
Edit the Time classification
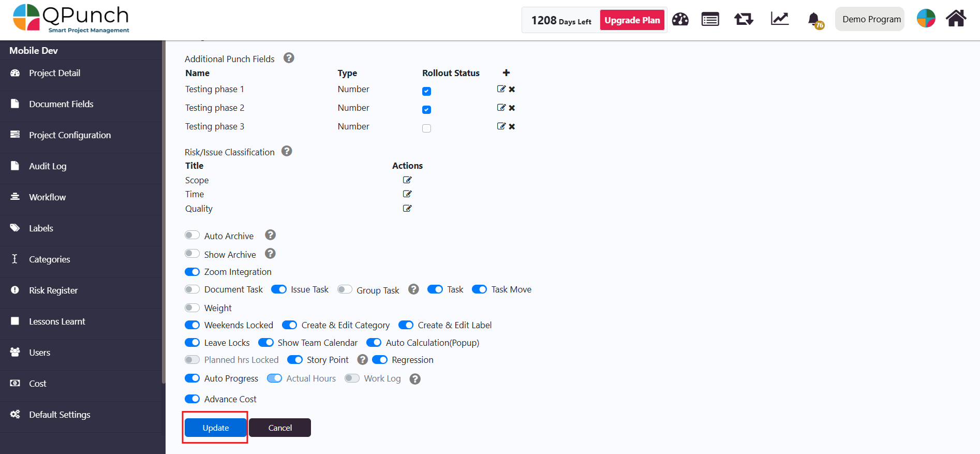(x=407, y=194)
